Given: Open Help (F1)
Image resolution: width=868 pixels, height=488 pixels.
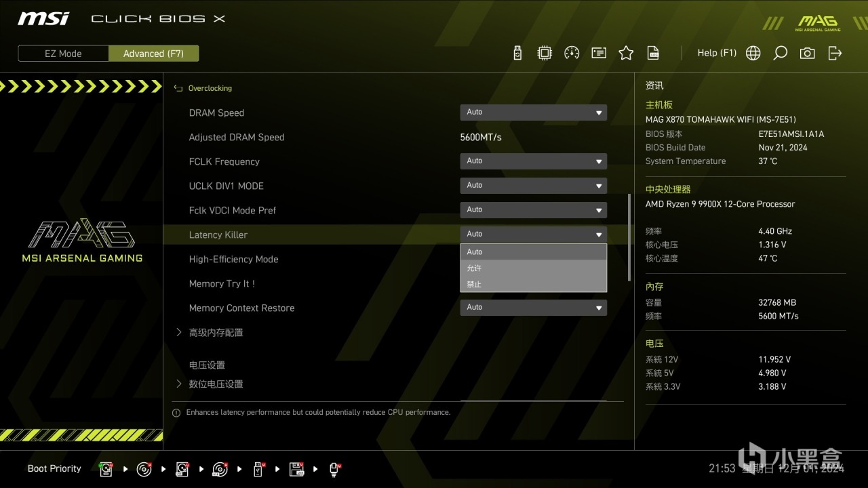Looking at the screenshot, I should 717,53.
